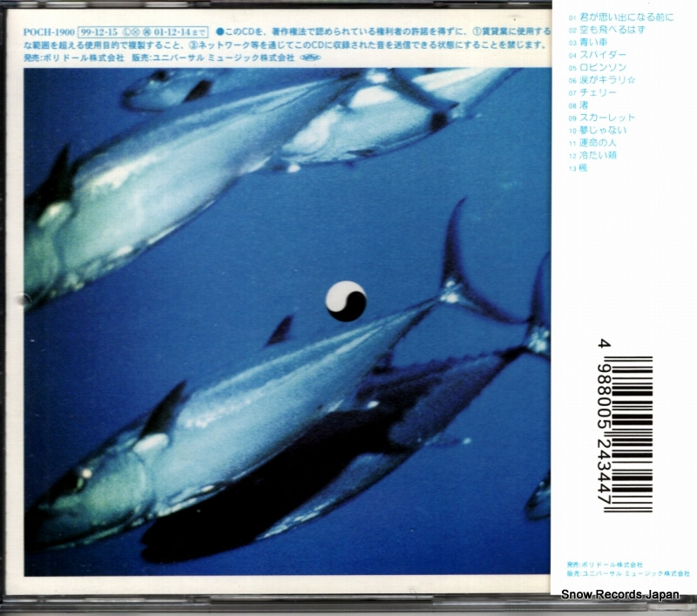This screenshot has height=616, width=697.
Task: Click the boxed 99·12·15 release date
Action: pyautogui.click(x=101, y=30)
